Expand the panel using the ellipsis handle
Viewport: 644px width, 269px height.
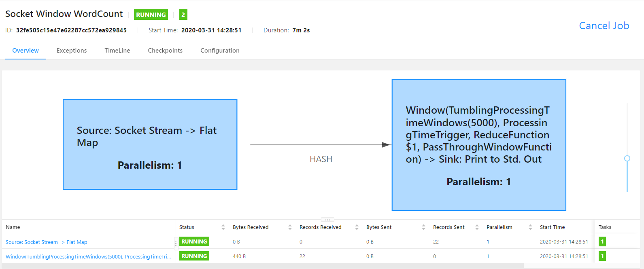tap(327, 220)
